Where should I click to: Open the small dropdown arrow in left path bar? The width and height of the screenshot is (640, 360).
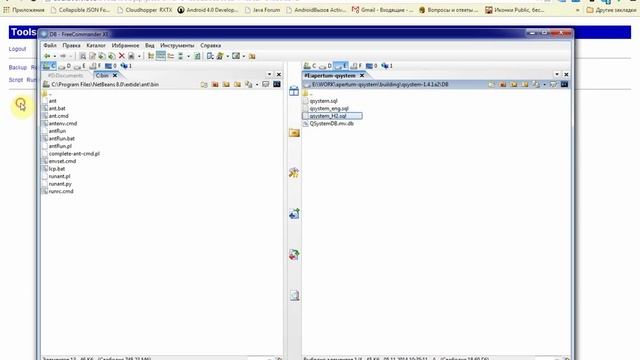click(257, 85)
